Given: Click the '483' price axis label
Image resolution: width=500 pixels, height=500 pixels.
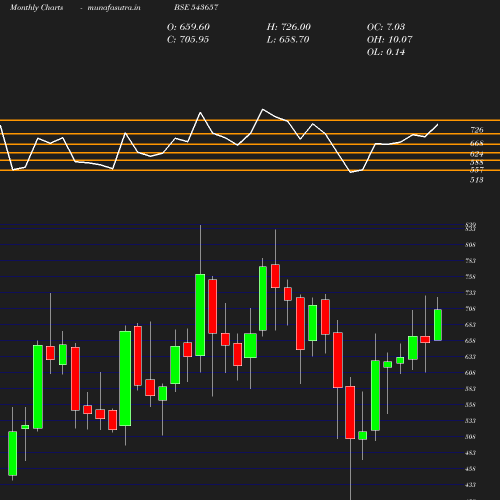Looking at the screenshot, I should tap(470, 453).
